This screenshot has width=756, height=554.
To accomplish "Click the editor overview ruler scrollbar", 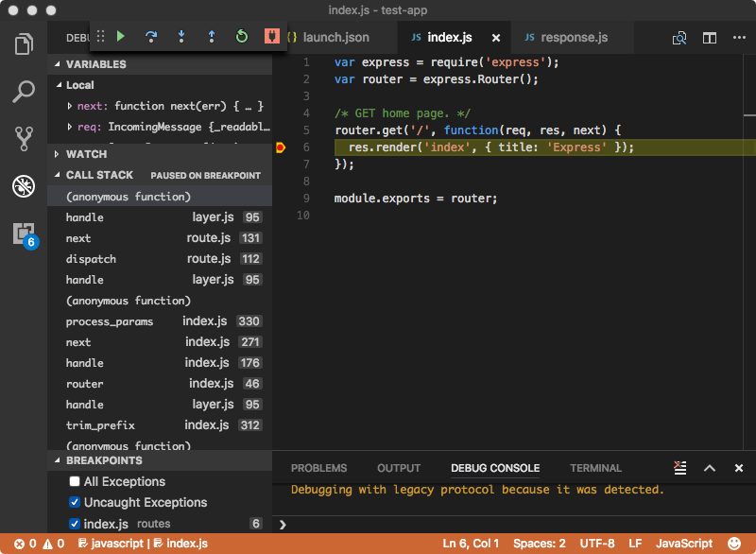I will 749,251.
